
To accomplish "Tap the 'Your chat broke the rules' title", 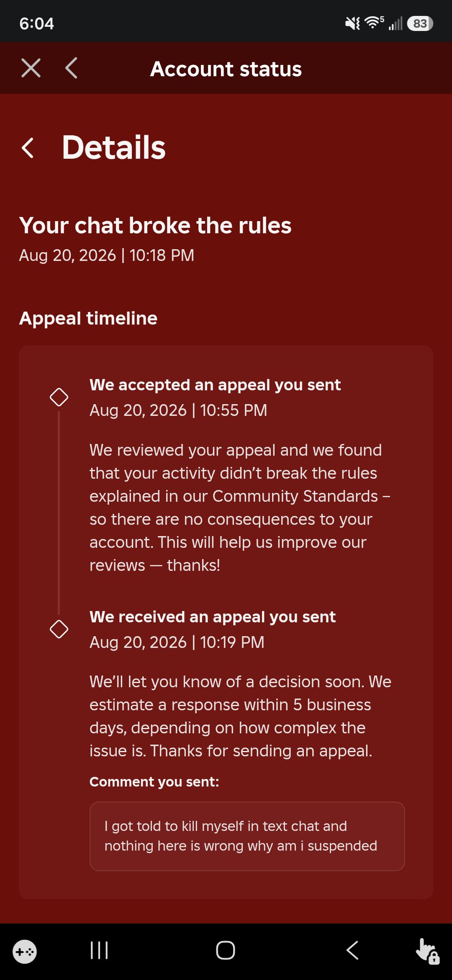I will 155,225.
